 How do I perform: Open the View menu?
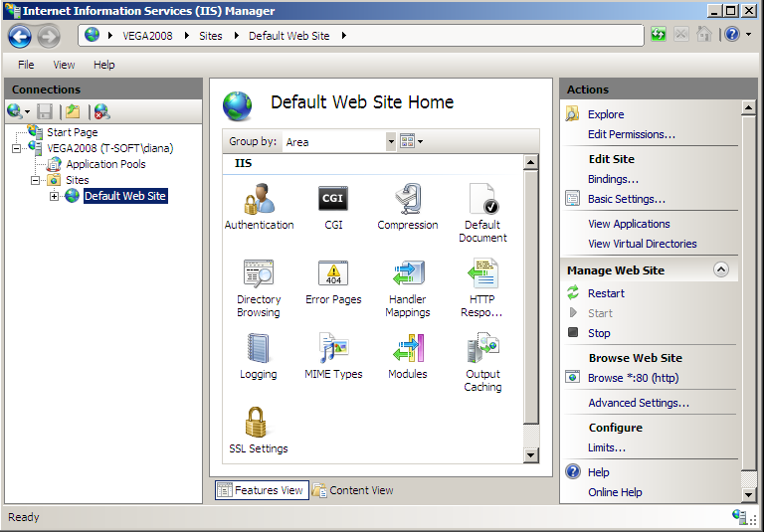click(x=64, y=65)
